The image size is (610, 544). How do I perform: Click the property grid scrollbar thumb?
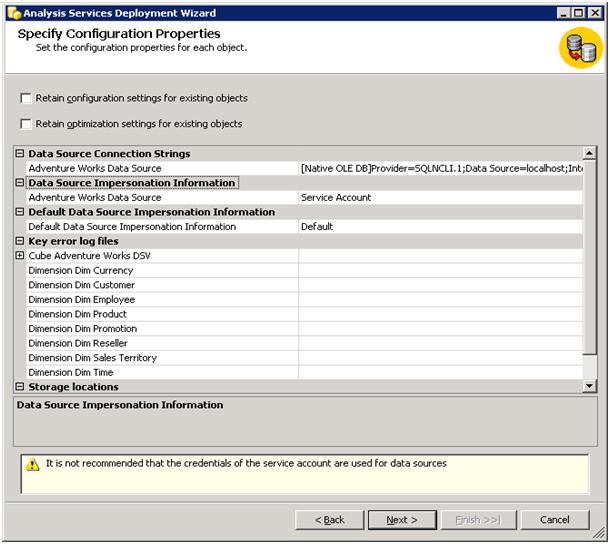tap(589, 257)
